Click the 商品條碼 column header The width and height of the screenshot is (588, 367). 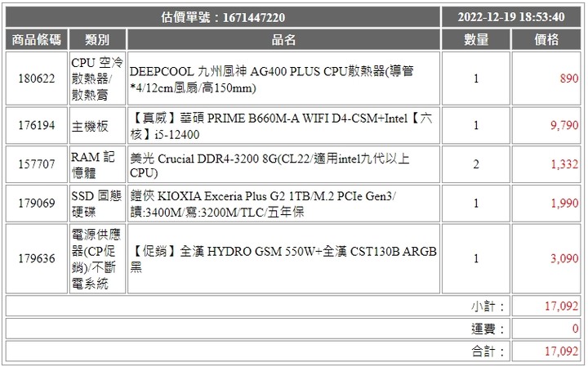(37, 40)
